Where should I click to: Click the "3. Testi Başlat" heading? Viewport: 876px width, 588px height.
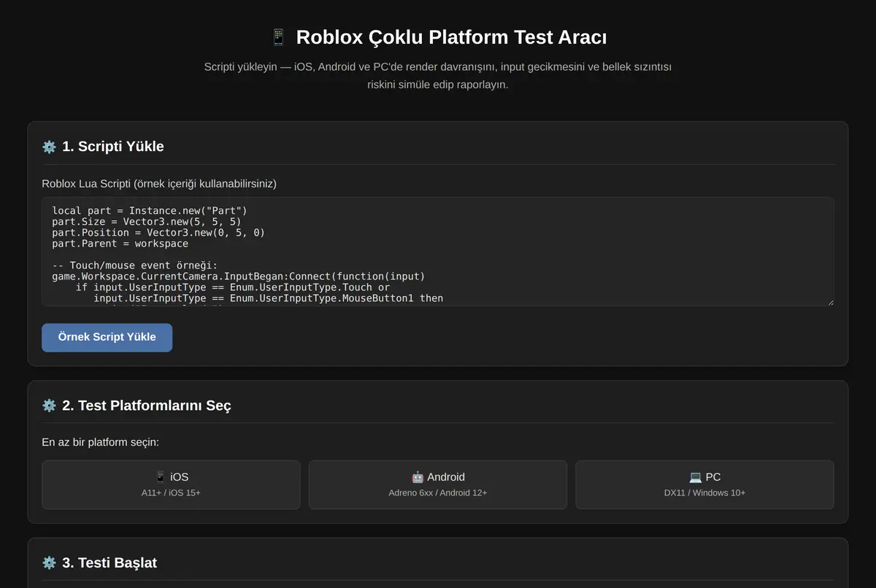coord(109,563)
